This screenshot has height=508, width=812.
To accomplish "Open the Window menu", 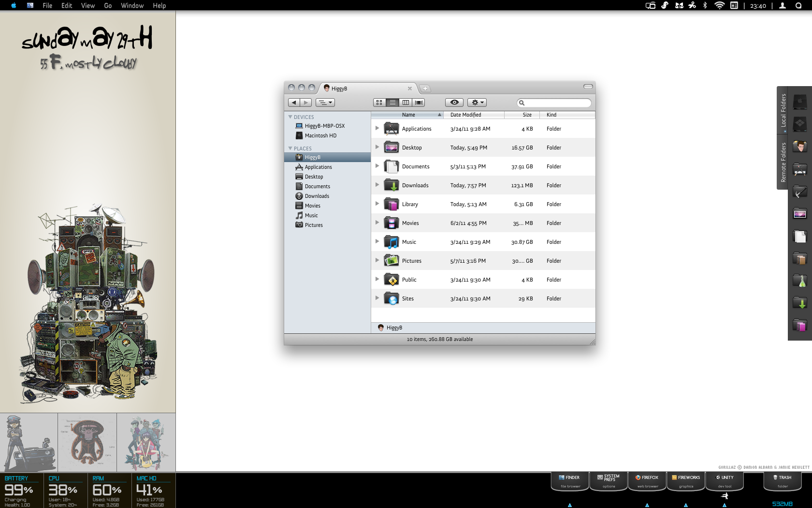I will [132, 5].
